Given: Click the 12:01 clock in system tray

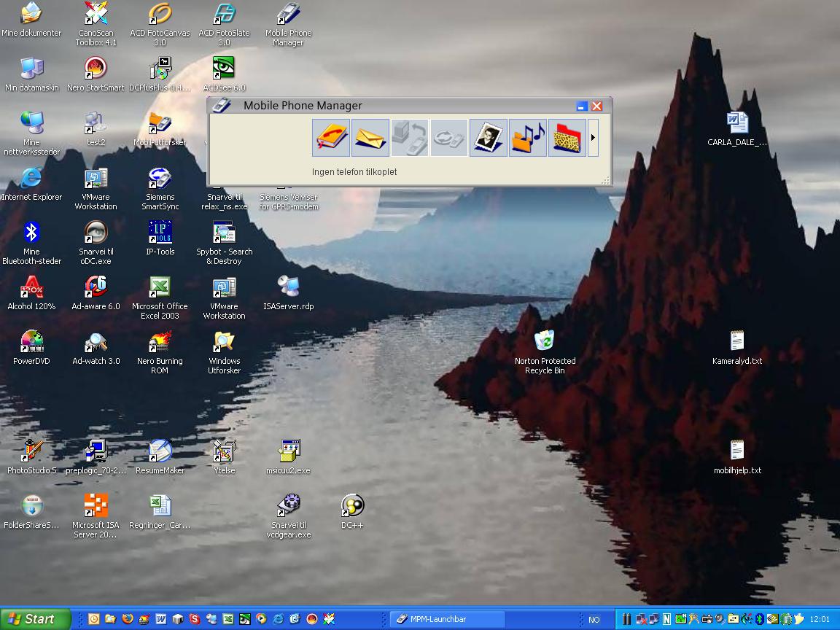Looking at the screenshot, I should click(x=820, y=619).
